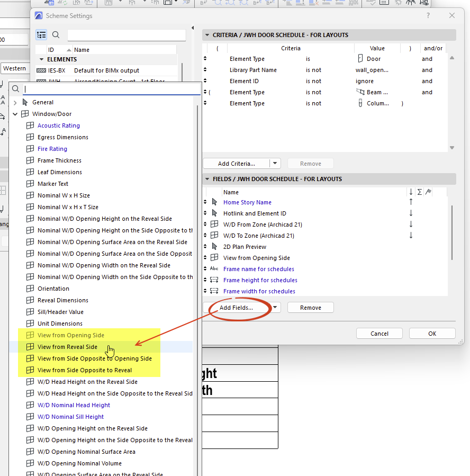Switch to tree list view icon

point(41,35)
